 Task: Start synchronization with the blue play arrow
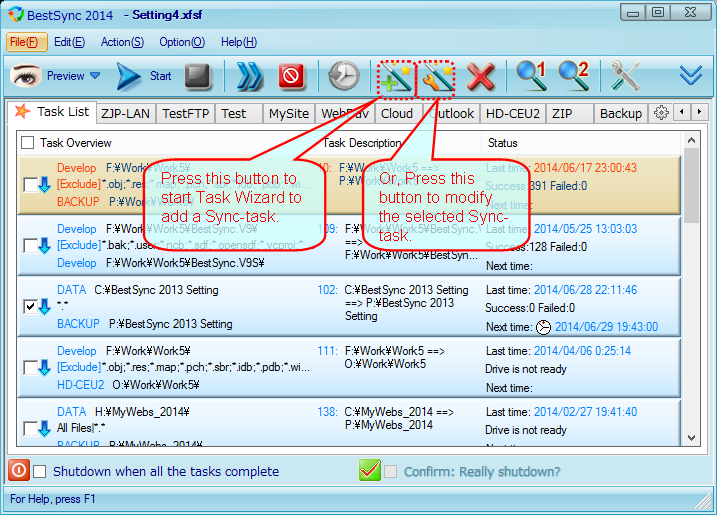click(128, 76)
